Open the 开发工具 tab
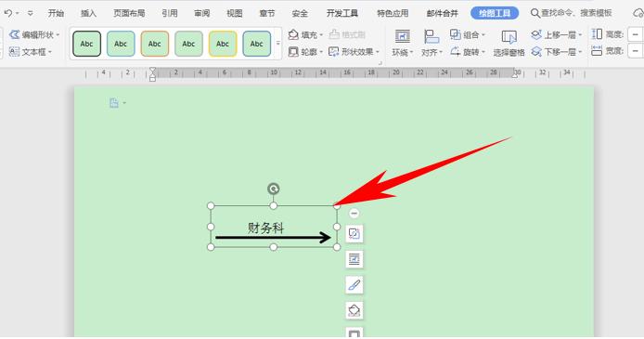 tap(342, 13)
